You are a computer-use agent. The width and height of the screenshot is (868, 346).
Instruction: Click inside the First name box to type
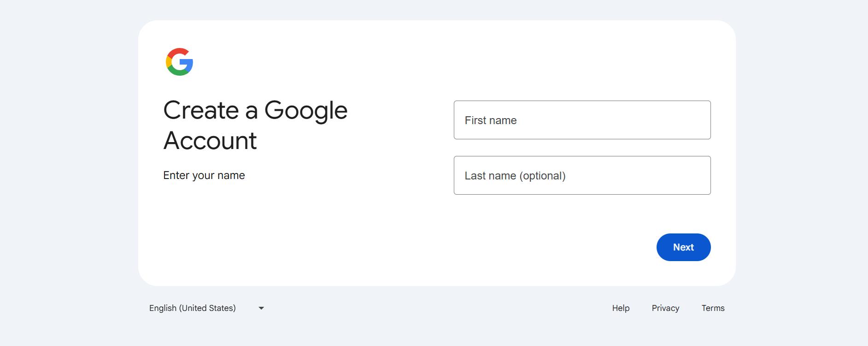582,120
